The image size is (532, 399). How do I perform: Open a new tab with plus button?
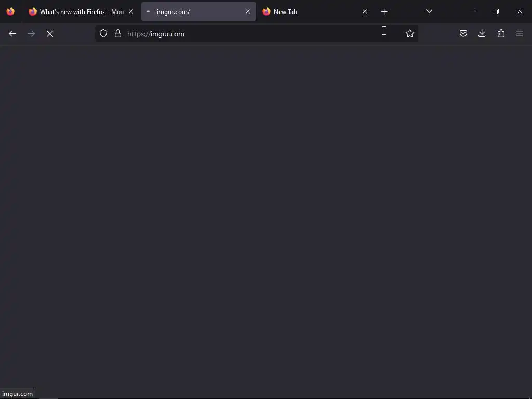(x=384, y=12)
